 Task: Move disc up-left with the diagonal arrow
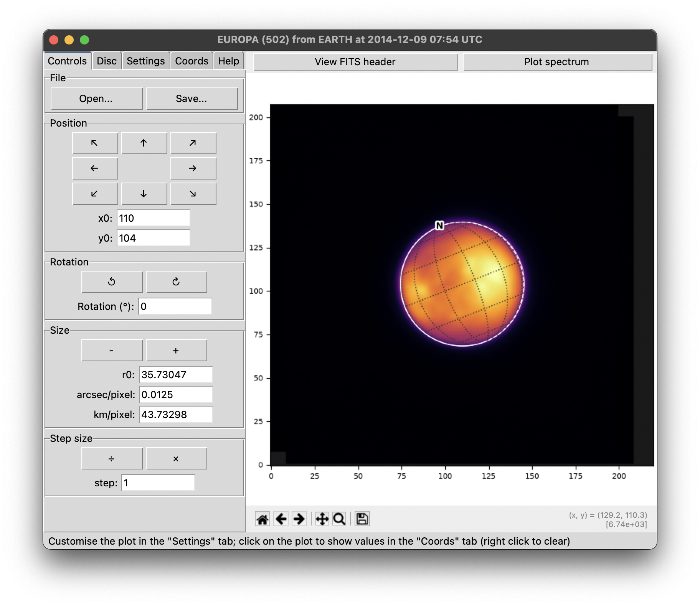95,143
